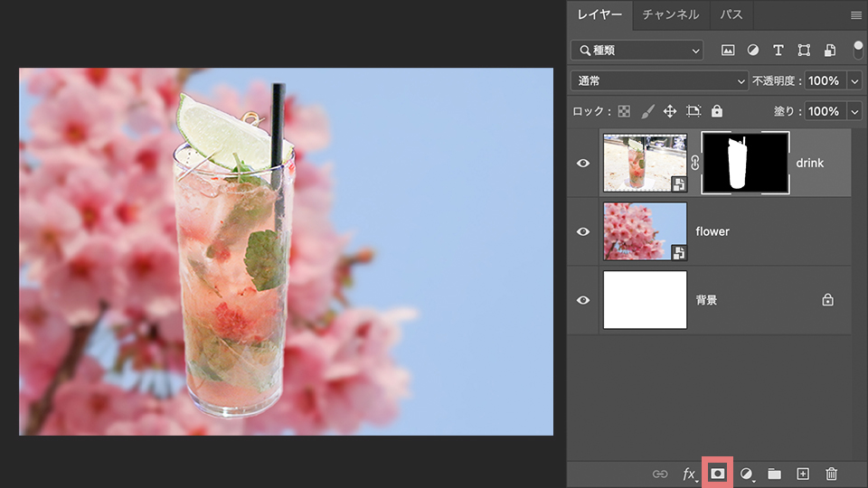Viewport: 868px width, 488px height.
Task: Click the drink layer name
Action: coord(810,164)
